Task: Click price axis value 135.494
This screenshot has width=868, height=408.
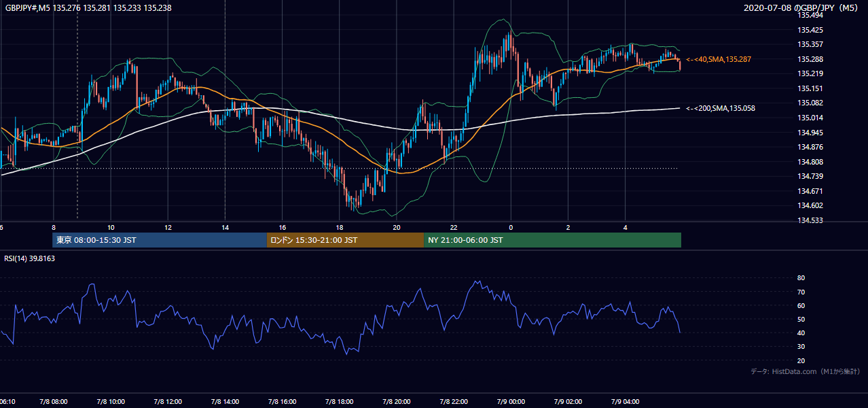Action: pos(810,15)
